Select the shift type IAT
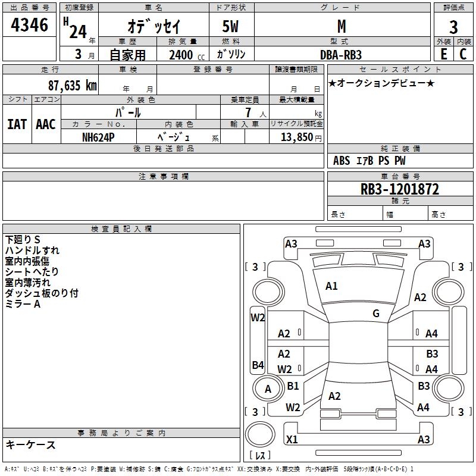476x476 pixels. click(x=17, y=124)
